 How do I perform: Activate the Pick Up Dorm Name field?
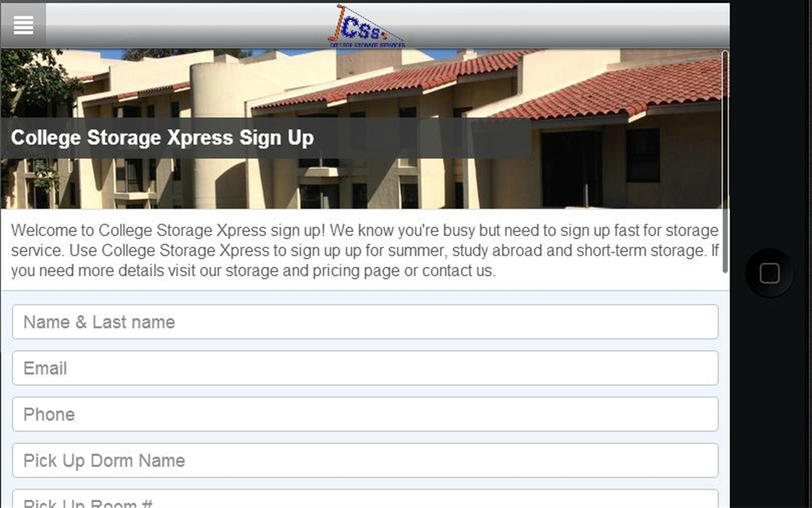point(365,461)
